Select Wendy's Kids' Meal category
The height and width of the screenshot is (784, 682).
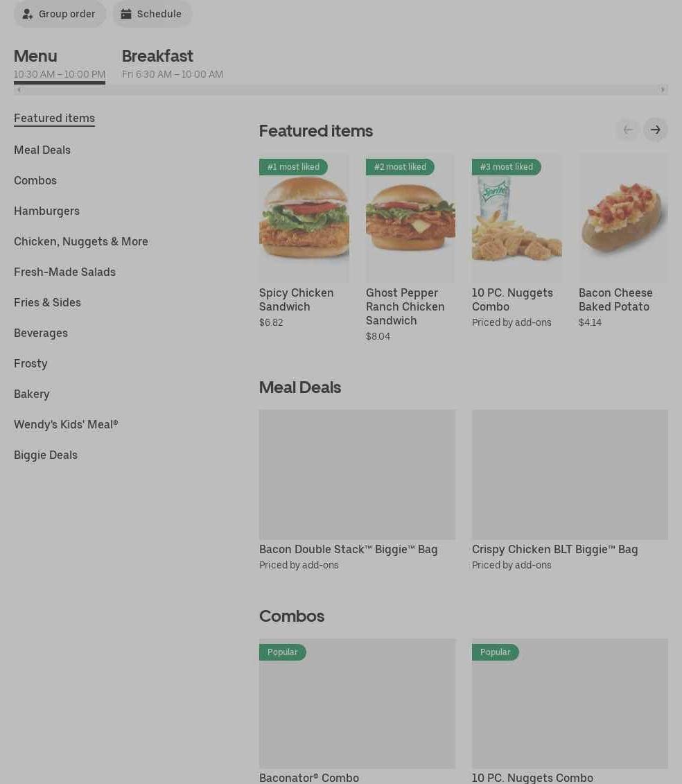(x=66, y=424)
